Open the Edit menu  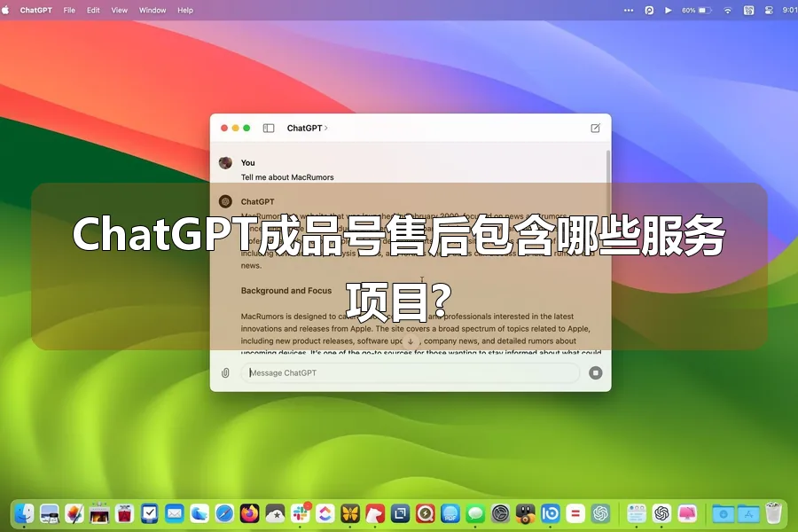click(93, 10)
